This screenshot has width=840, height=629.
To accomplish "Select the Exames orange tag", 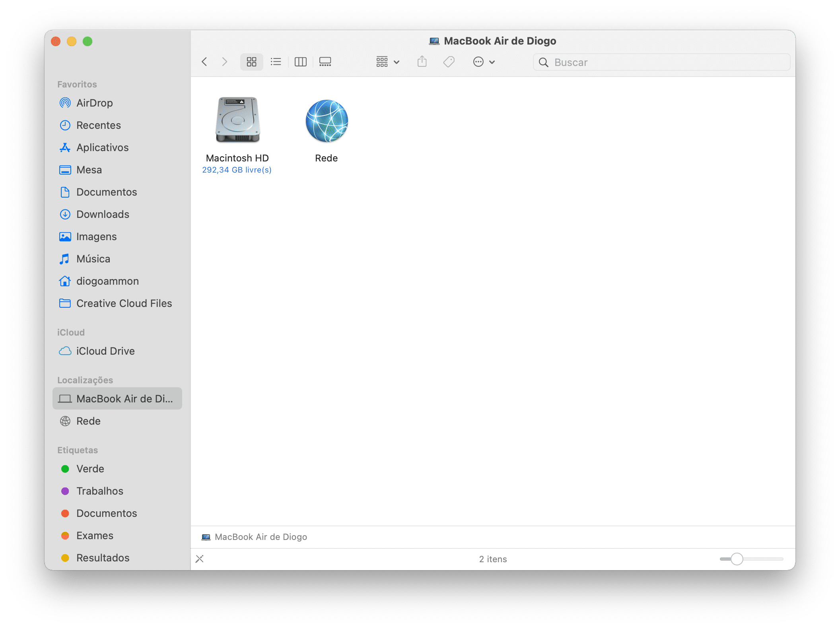I will click(117, 536).
